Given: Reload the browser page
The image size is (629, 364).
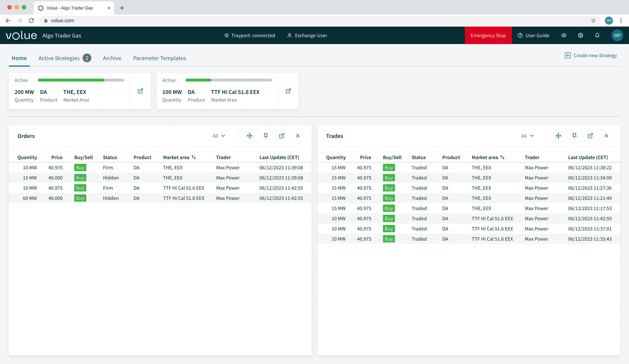Looking at the screenshot, I should [31, 20].
